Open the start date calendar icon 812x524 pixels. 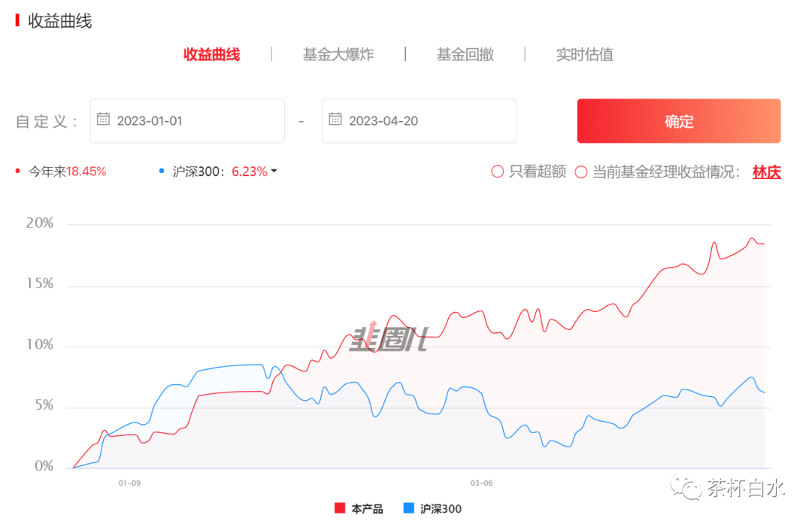click(103, 120)
